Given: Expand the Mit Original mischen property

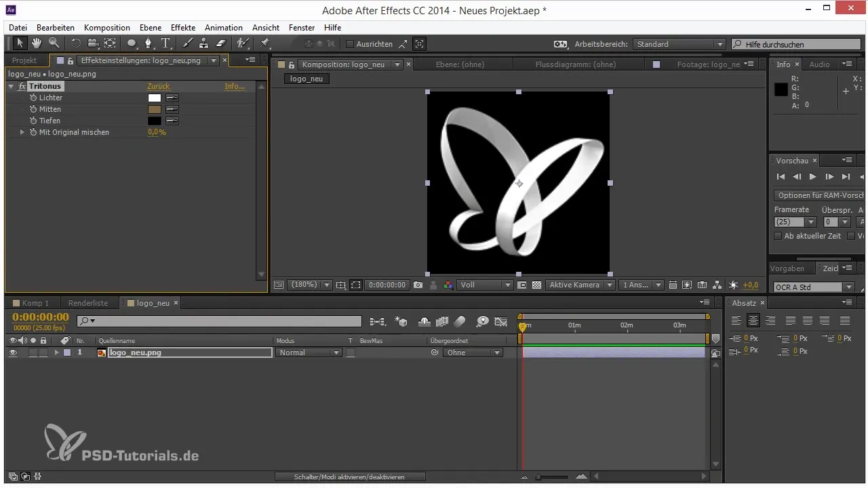Looking at the screenshot, I should 22,132.
